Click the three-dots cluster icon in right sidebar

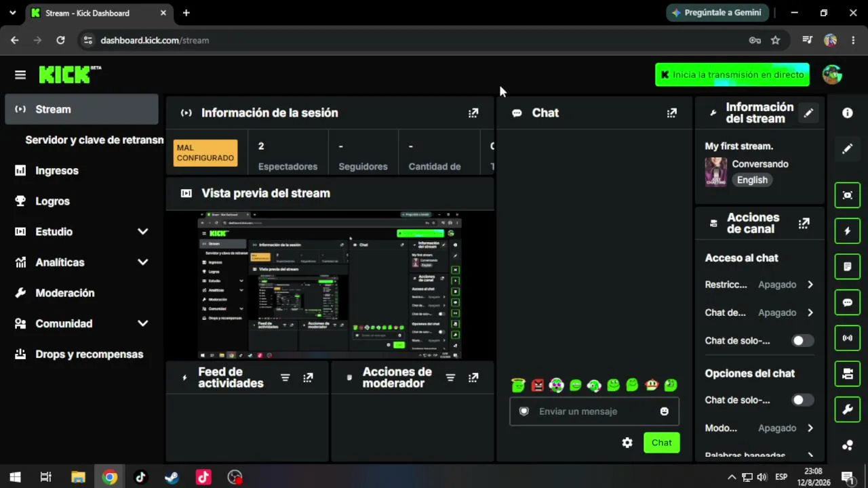click(x=848, y=445)
